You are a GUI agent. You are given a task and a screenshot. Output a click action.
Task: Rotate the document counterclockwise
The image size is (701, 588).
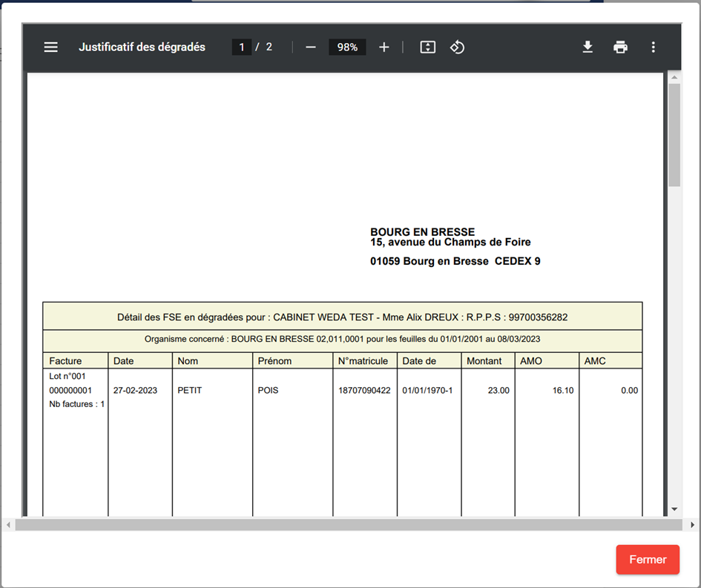[x=457, y=47]
